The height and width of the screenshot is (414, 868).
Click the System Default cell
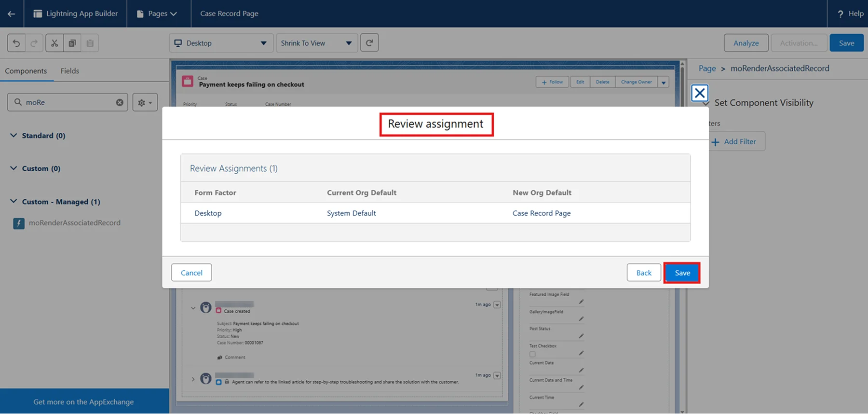(351, 213)
